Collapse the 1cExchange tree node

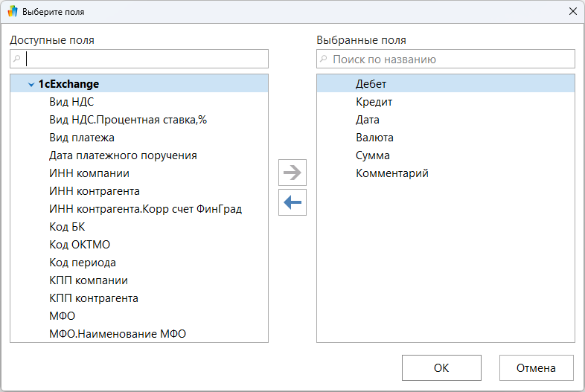click(x=31, y=85)
